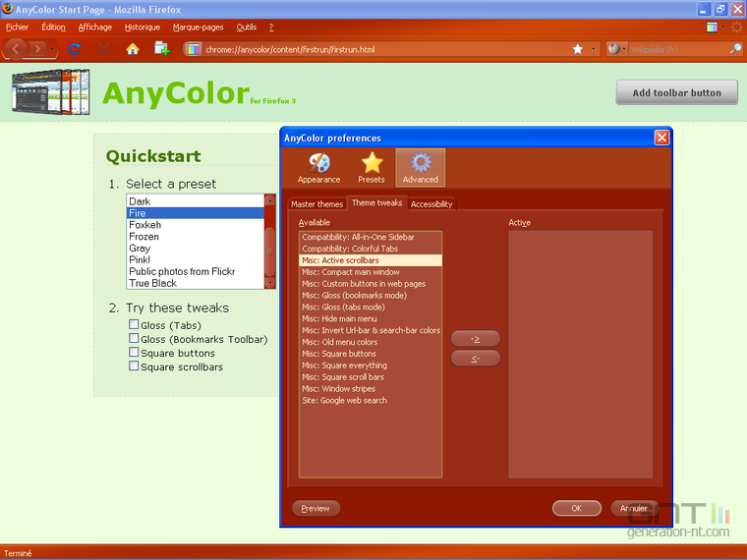Viewport: 747px width, 560px height.
Task: Open the search engine selector dropdown
Action: tap(616, 49)
